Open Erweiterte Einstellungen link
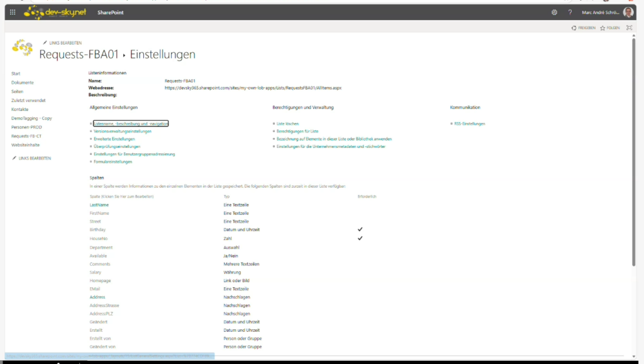The image size is (644, 364). pos(114,139)
